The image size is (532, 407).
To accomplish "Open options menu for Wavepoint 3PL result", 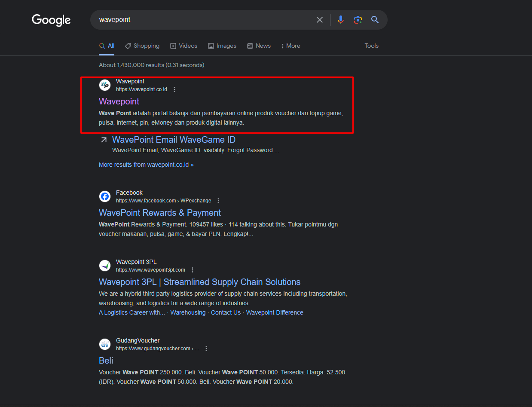I will click(x=193, y=270).
